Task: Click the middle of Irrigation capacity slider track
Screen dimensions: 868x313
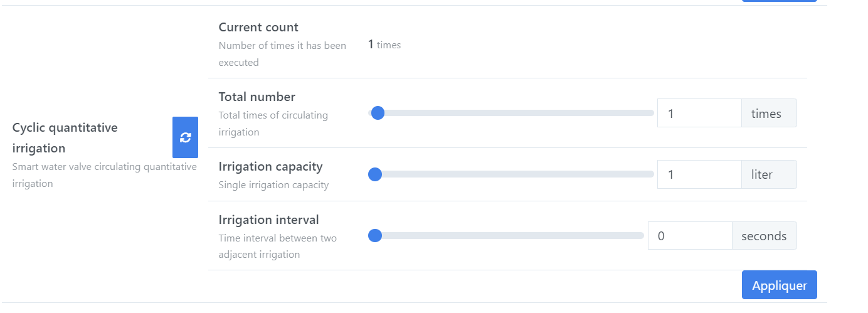Action: 511,174
